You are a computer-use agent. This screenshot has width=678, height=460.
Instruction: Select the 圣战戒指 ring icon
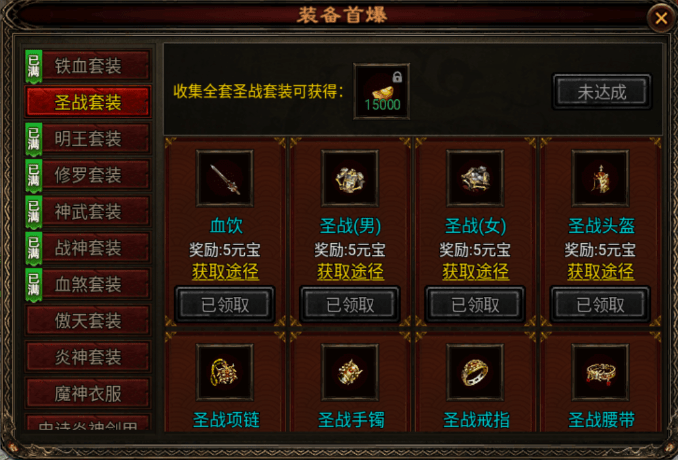(x=475, y=372)
